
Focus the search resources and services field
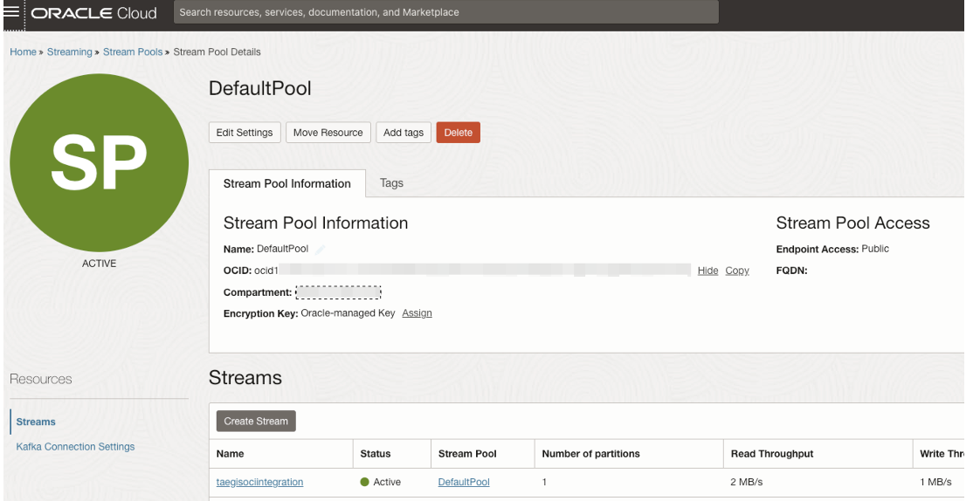445,12
